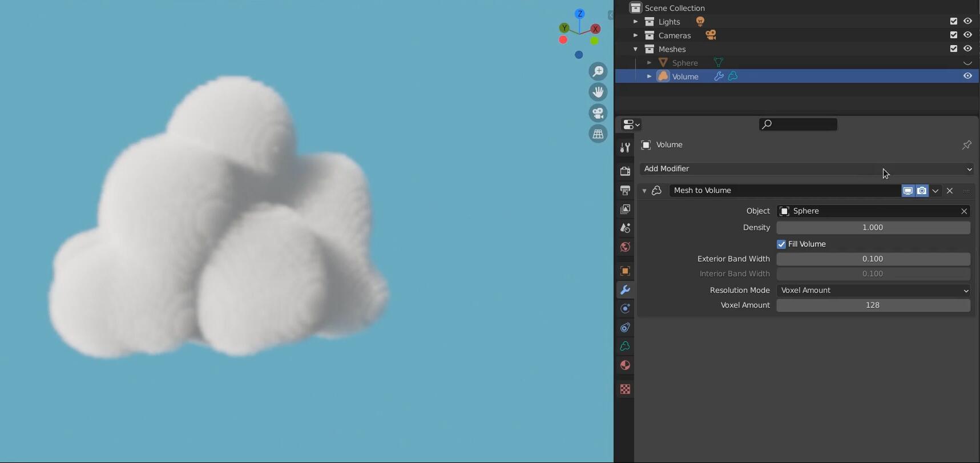Toggle camera view with the camera icon
Viewport: 980px width, 463px height.
click(x=598, y=113)
